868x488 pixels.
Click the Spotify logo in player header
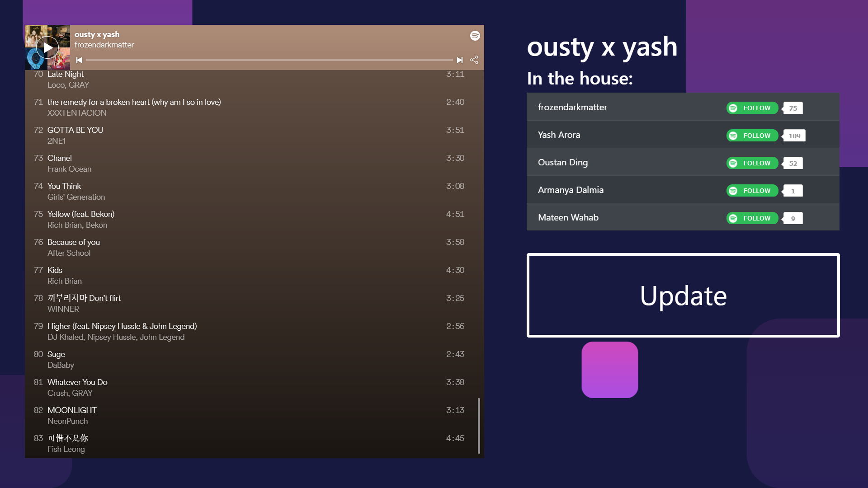point(475,36)
